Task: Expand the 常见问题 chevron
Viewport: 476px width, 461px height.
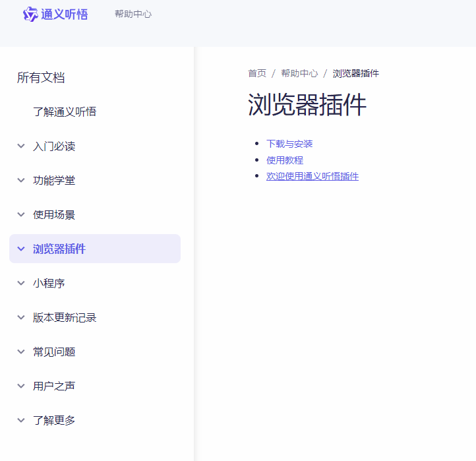Action: pyautogui.click(x=21, y=352)
